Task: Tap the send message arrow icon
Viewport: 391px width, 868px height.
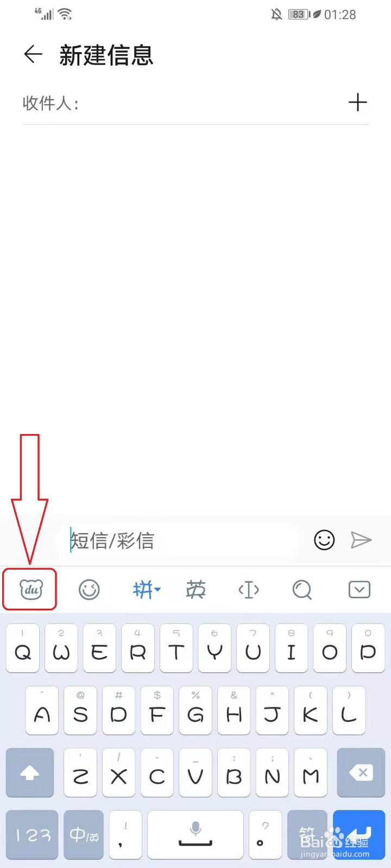Action: 361,540
